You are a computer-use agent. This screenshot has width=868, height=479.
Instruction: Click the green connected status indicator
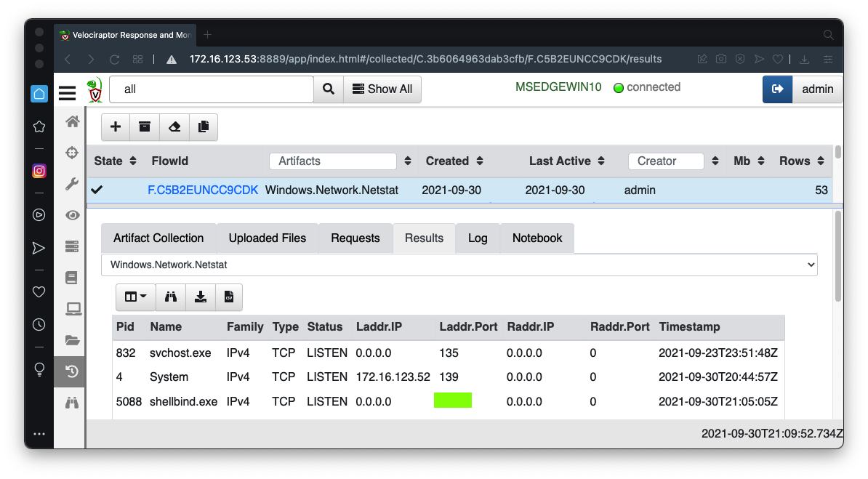pos(619,87)
